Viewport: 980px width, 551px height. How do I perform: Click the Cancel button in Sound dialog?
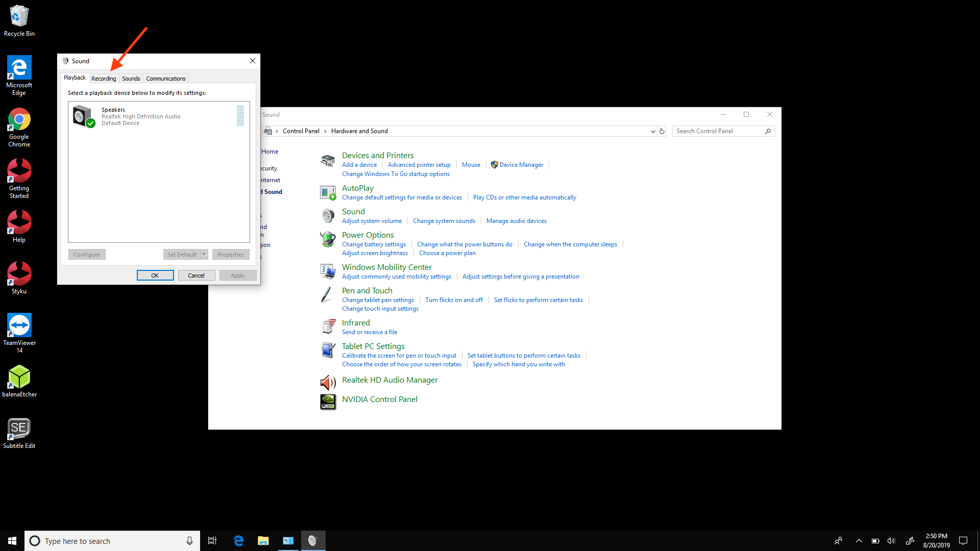196,275
